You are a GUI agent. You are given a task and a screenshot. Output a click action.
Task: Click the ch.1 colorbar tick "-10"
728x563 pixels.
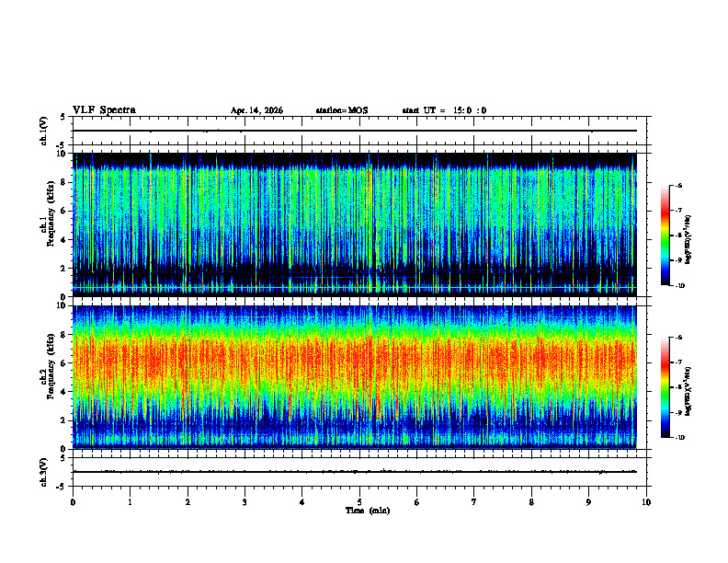(679, 286)
